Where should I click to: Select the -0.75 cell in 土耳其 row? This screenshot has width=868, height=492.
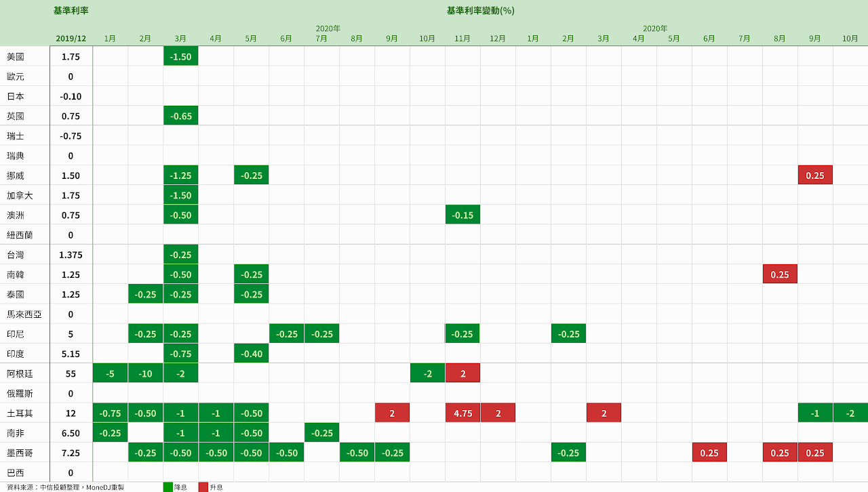pos(110,413)
